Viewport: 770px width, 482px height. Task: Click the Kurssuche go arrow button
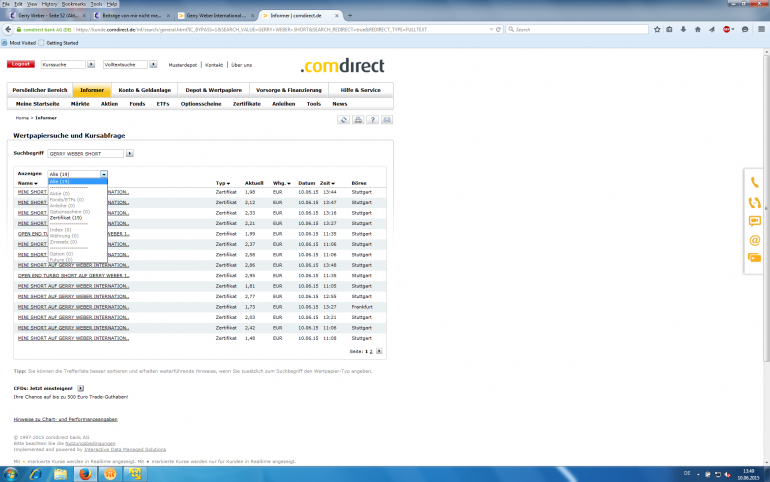(x=91, y=64)
